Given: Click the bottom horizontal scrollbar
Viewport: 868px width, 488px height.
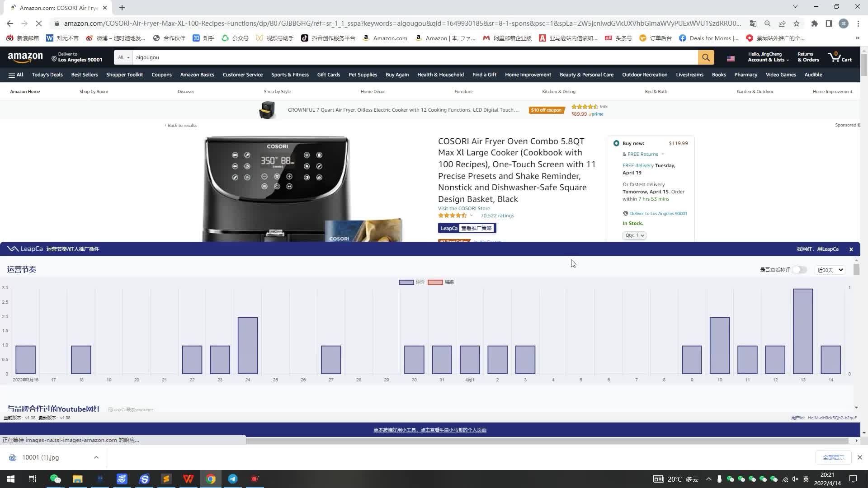Looking at the screenshot, I should tap(547, 441).
